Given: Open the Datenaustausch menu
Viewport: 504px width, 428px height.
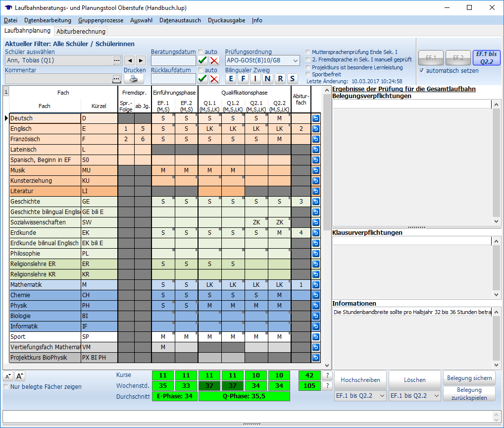Looking at the screenshot, I should point(180,20).
